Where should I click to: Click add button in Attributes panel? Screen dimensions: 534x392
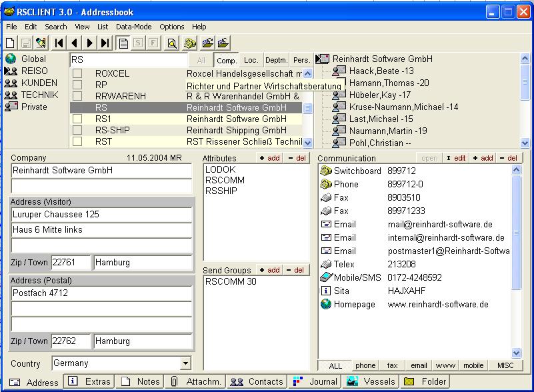269,158
